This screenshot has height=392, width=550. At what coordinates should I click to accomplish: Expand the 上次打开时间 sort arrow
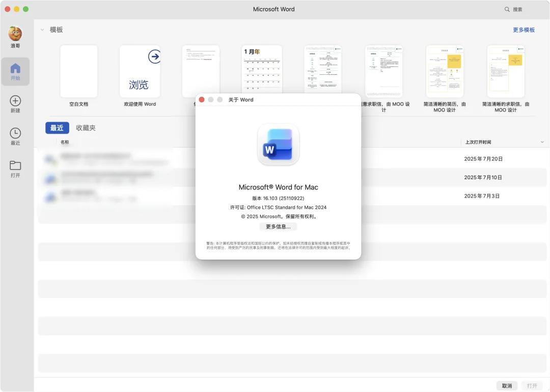coord(542,142)
